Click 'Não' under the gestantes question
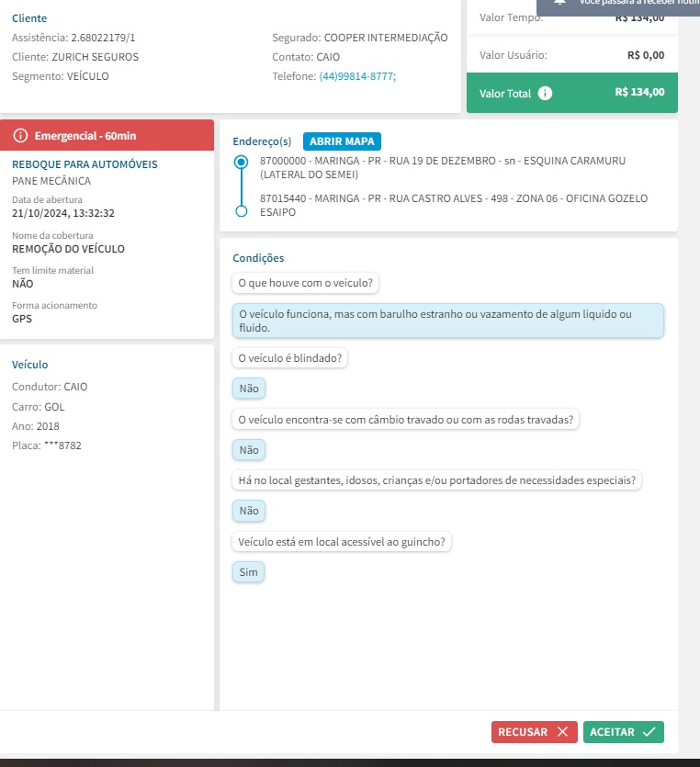Screen dimensions: 700x767 pyautogui.click(x=248, y=511)
